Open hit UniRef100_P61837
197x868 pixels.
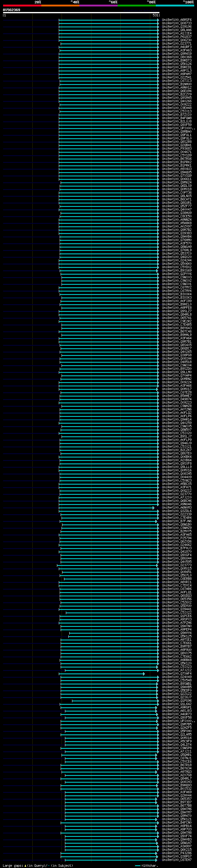click(177, 37)
